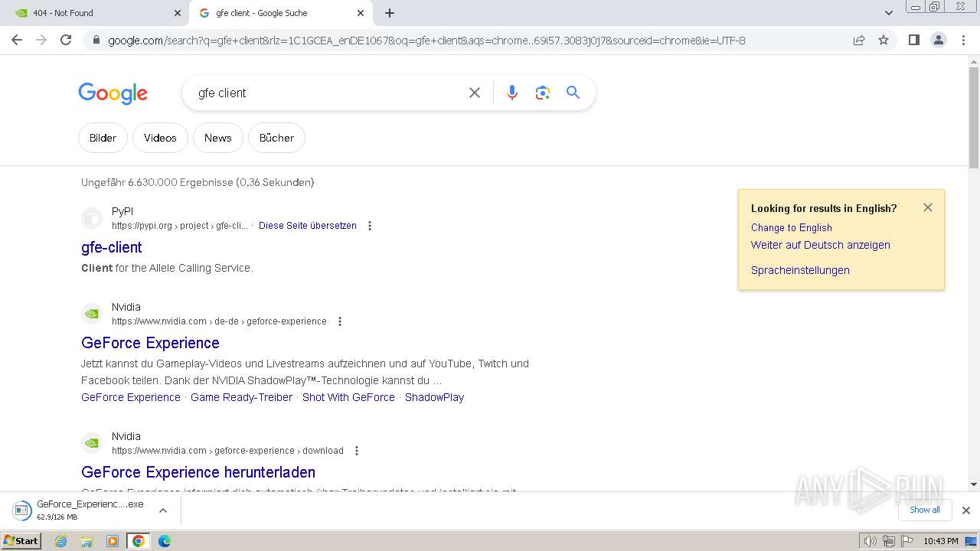Filter results by Bilder
Viewport: 980px width, 551px height.
coord(103,138)
